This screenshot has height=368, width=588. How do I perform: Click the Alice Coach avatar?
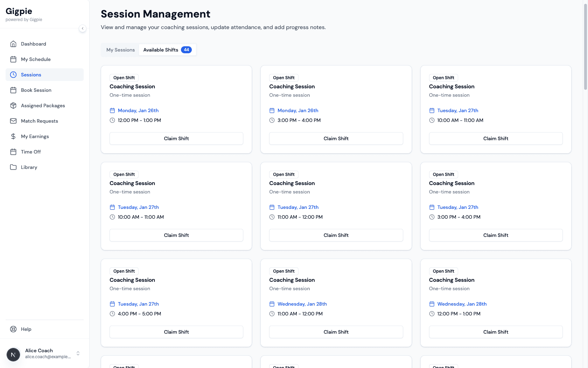[x=13, y=355]
